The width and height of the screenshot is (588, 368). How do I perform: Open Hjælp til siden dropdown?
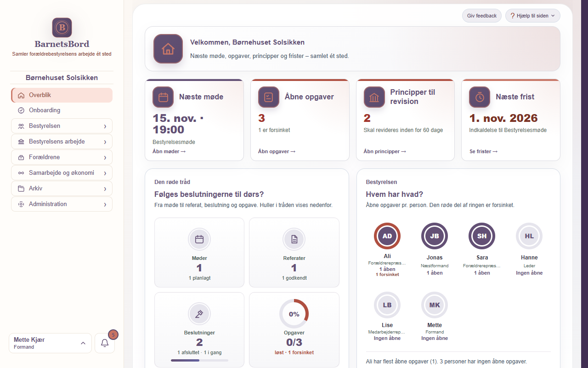tap(532, 16)
